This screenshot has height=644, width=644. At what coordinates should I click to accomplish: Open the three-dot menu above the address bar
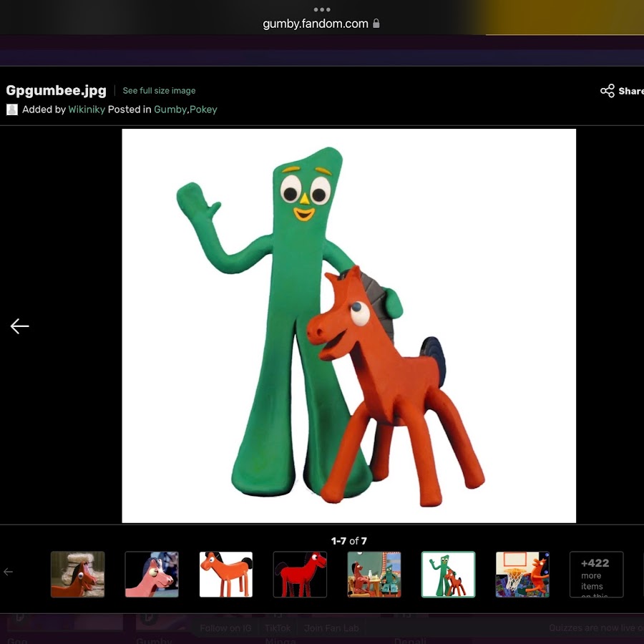pos(321,9)
